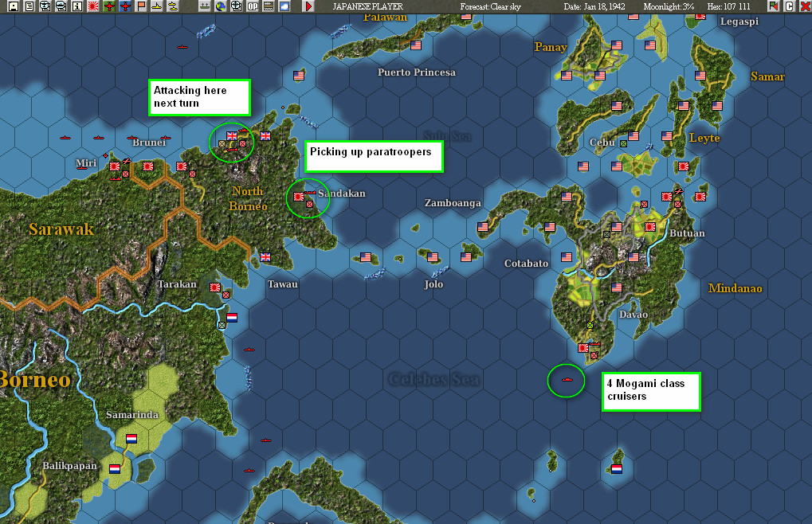Select the British flag at Tawau
The height and width of the screenshot is (524, 812).
click(x=265, y=257)
